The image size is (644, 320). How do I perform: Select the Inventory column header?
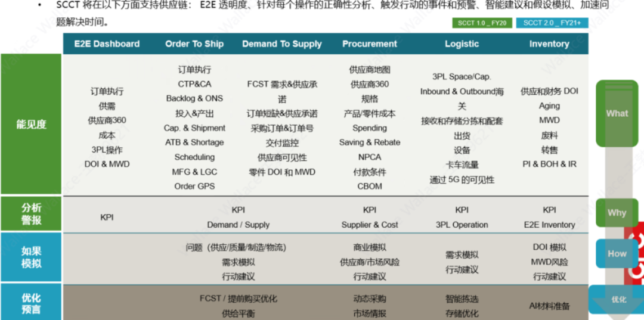549,44
